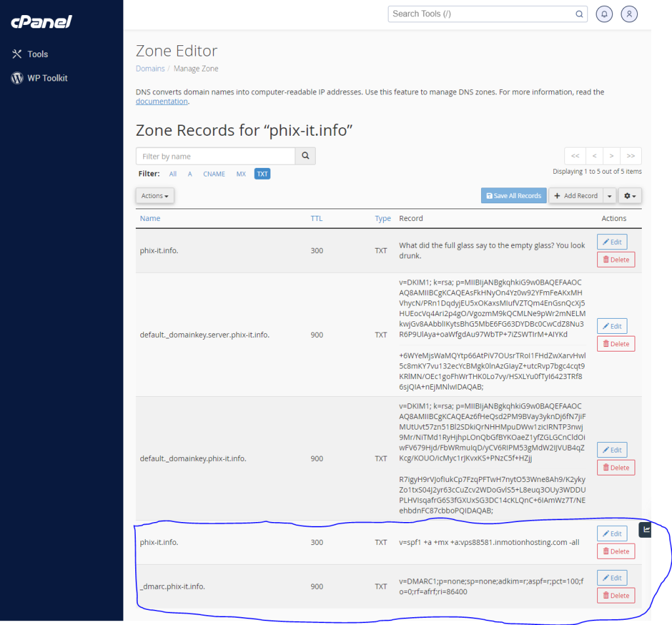Open the gear settings dropdown

pos(630,195)
